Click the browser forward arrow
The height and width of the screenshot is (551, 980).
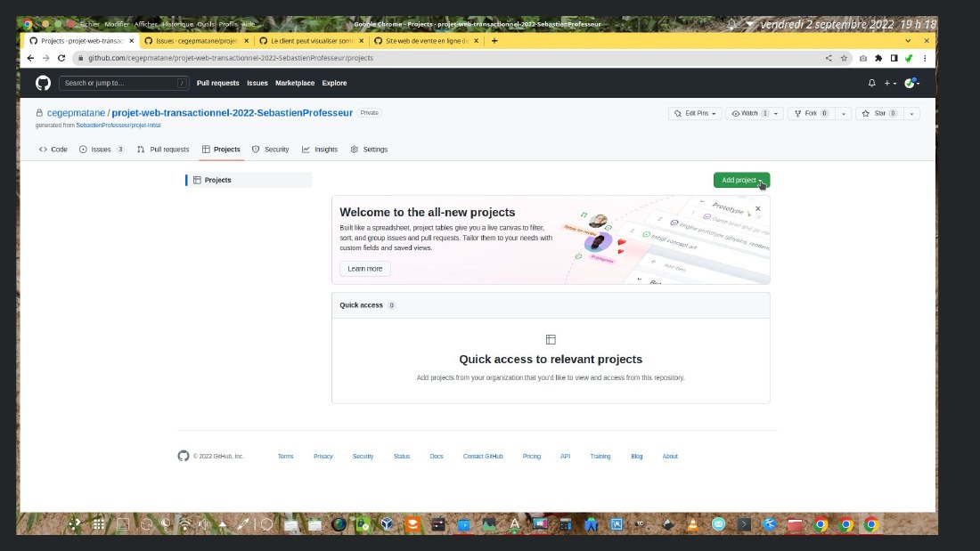45,58
